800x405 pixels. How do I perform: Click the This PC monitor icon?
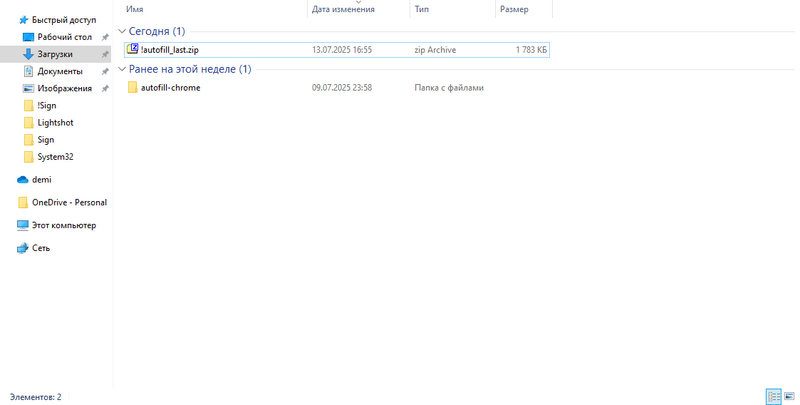(x=23, y=226)
